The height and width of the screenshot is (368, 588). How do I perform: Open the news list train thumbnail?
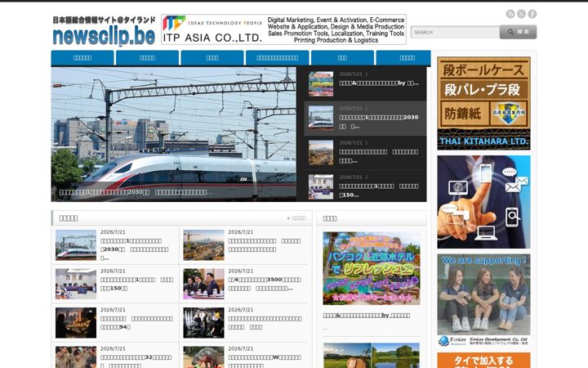point(76,245)
